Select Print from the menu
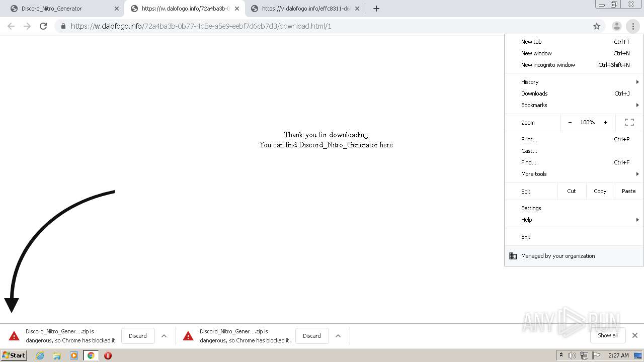 [574, 139]
